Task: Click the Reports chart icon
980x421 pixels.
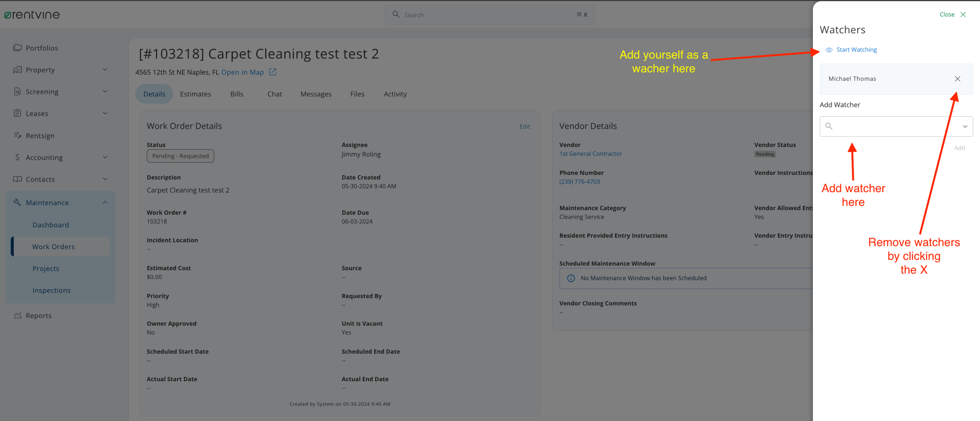Action: click(18, 316)
